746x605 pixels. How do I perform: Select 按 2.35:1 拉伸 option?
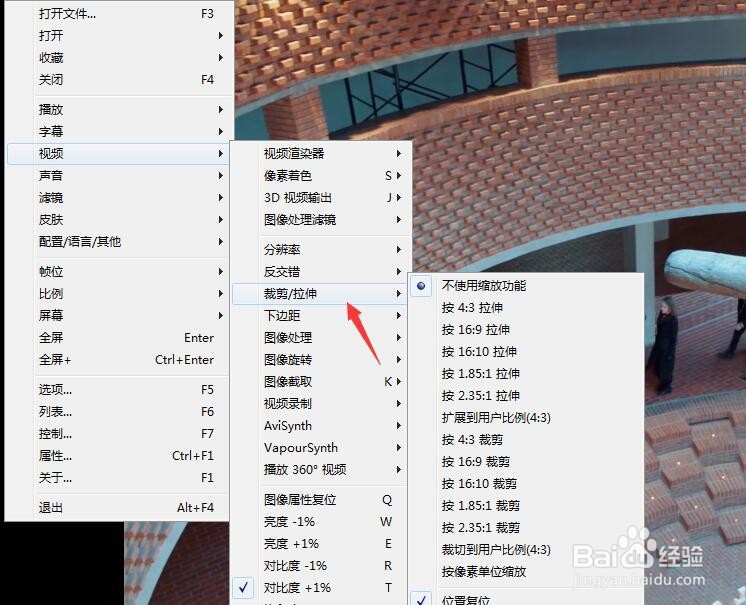click(525, 395)
